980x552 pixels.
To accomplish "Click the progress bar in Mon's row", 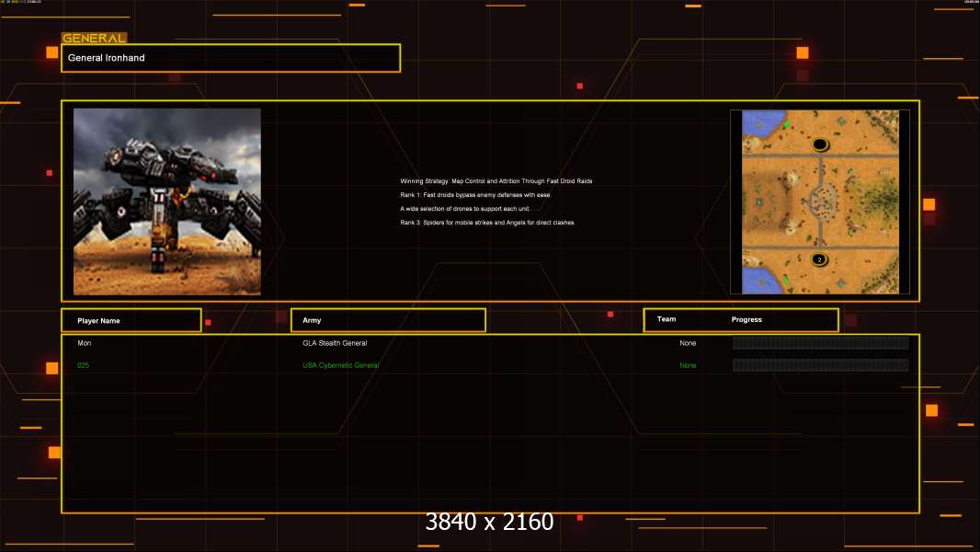I will point(821,342).
